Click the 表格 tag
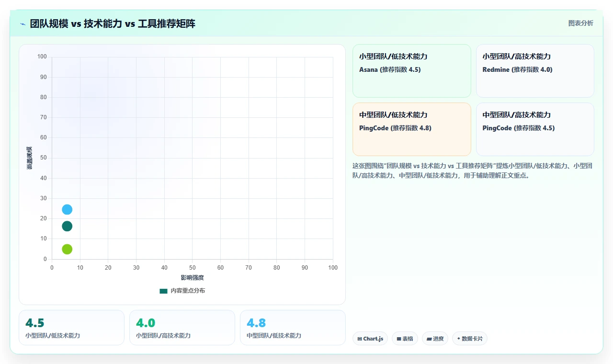Screen dimensions: 613x364 click(x=405, y=339)
